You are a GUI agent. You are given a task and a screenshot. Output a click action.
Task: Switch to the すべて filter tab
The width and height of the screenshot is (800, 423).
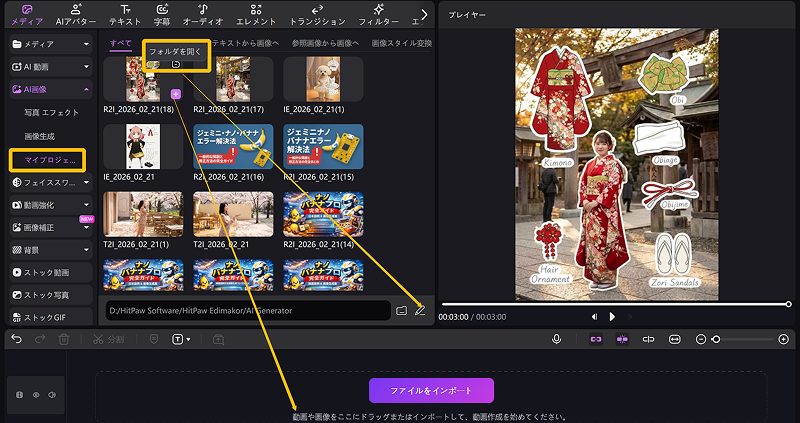tap(120, 44)
